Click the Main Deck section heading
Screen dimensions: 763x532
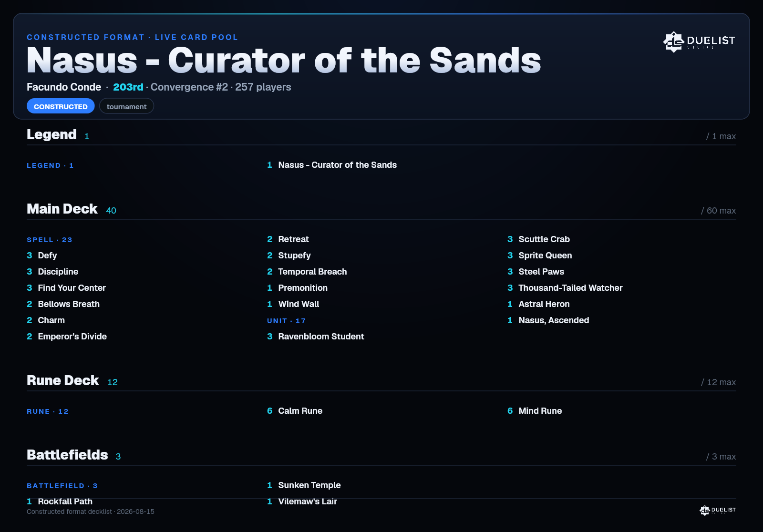coord(62,209)
